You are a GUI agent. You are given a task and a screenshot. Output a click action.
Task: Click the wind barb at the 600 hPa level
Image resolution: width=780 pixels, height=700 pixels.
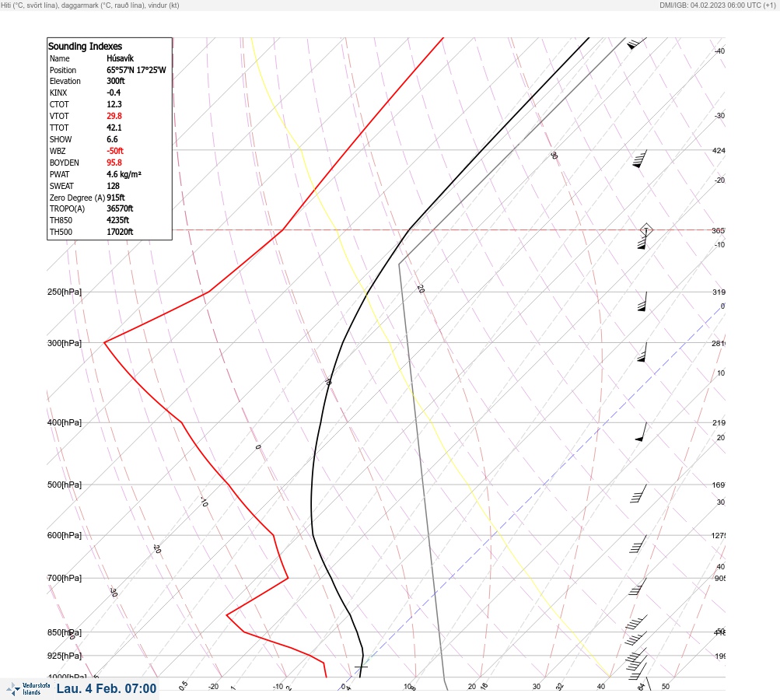[x=638, y=544]
